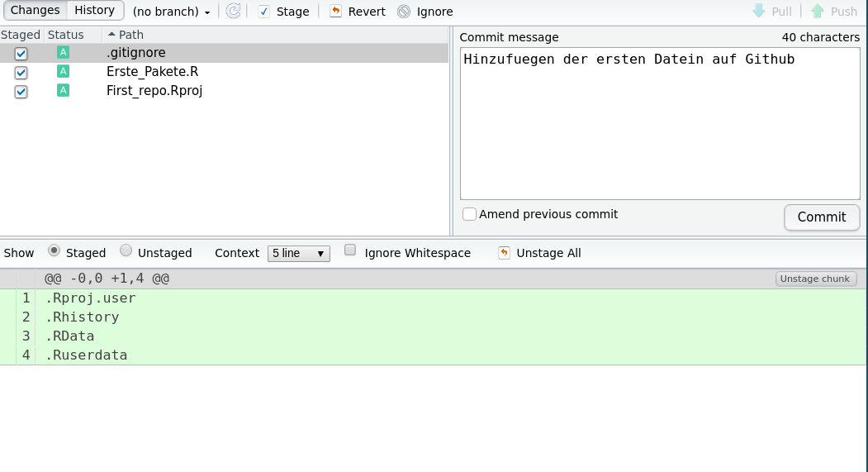Click the added status icon for Erste_Pakete.R
Image resolution: width=868 pixels, height=472 pixels.
pos(63,71)
